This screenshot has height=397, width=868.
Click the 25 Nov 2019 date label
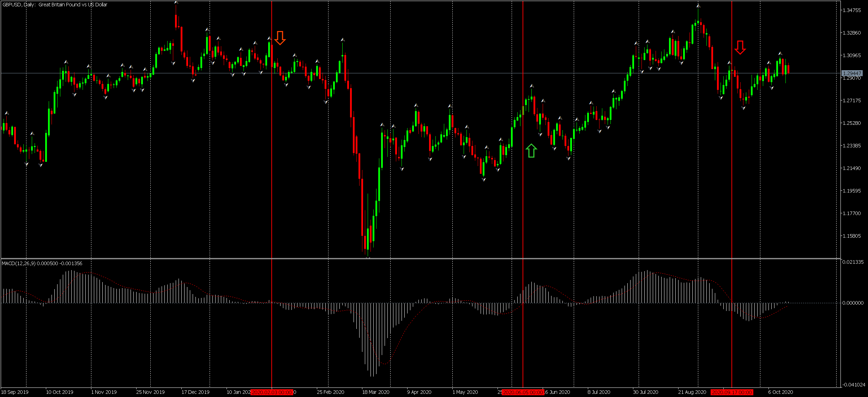click(x=150, y=392)
